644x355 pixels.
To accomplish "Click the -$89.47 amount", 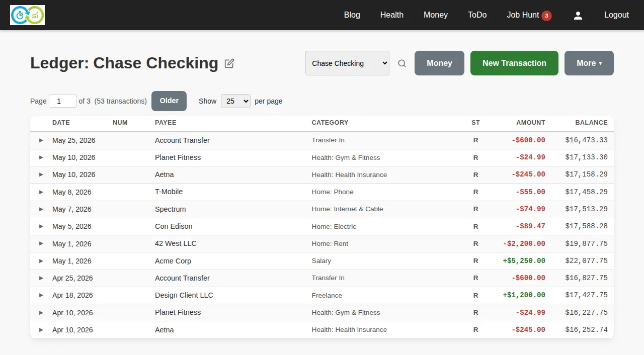I will coord(530,226).
